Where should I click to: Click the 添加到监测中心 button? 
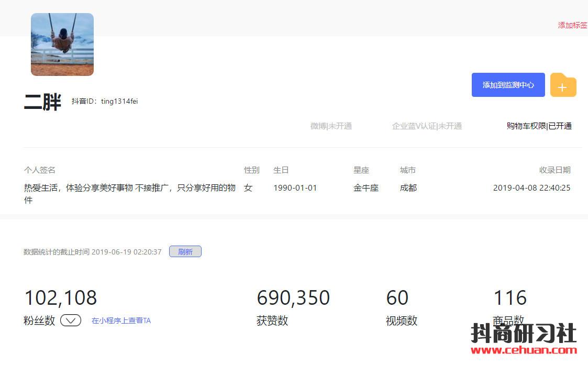click(x=508, y=85)
